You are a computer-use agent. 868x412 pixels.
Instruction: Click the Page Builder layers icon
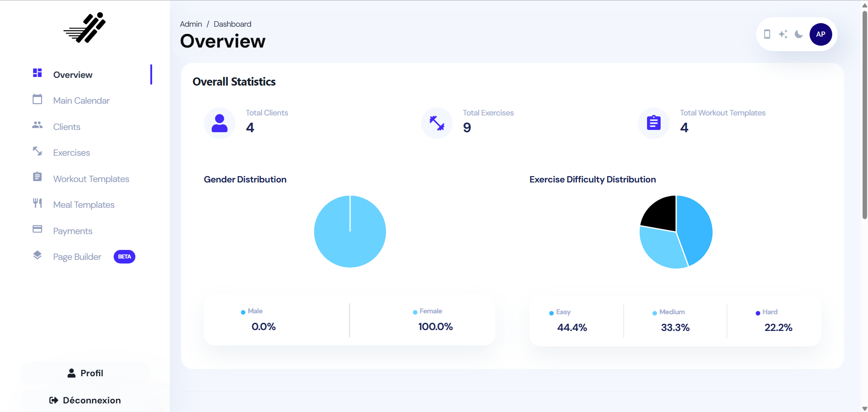tap(38, 255)
